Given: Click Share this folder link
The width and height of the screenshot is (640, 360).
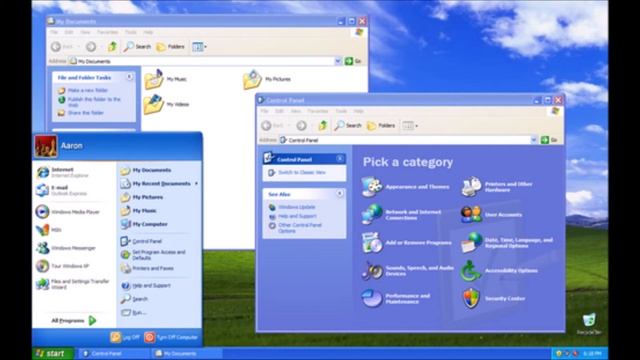Looking at the screenshot, I should tap(86, 113).
